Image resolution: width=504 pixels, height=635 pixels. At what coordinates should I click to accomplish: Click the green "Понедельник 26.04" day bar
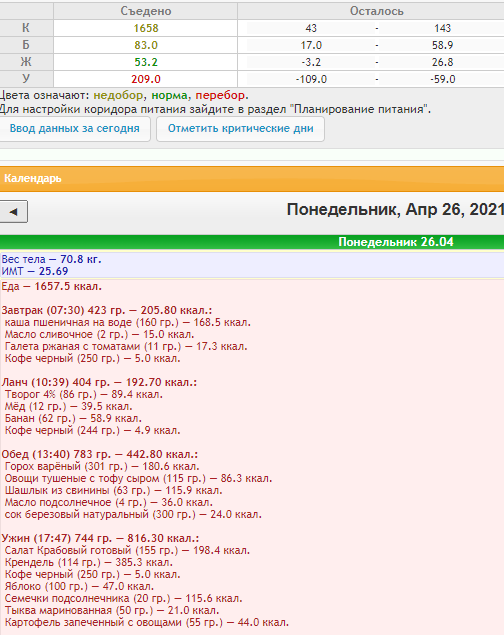[252, 242]
